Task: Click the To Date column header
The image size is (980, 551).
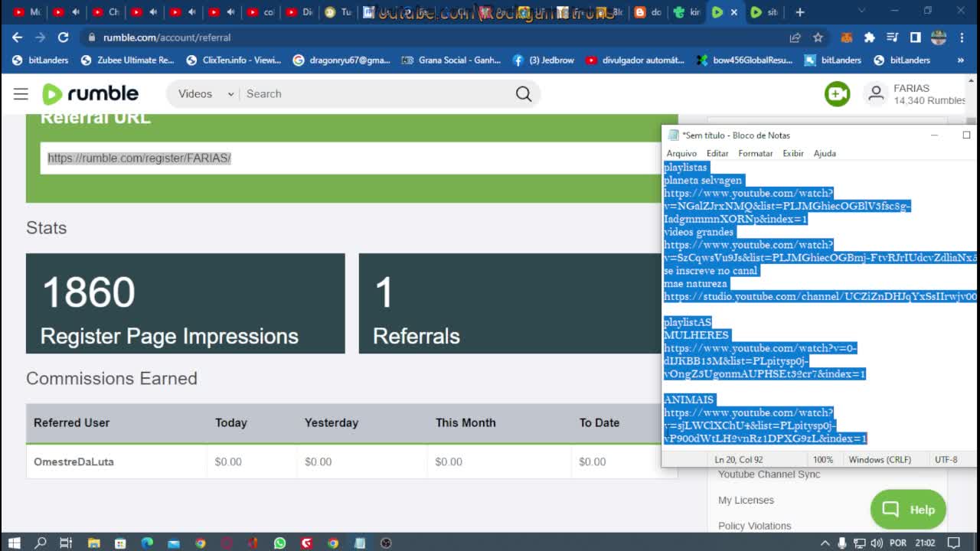Action: [x=599, y=422]
